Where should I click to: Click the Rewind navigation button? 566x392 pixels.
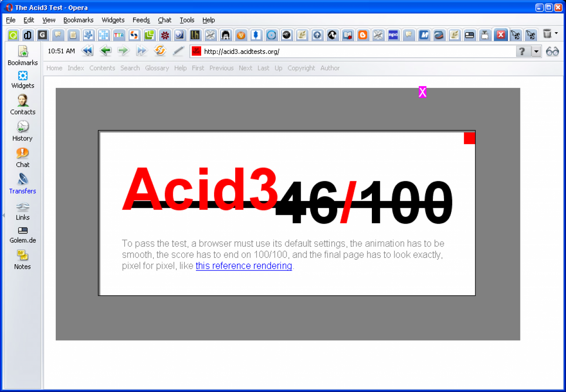click(x=88, y=51)
